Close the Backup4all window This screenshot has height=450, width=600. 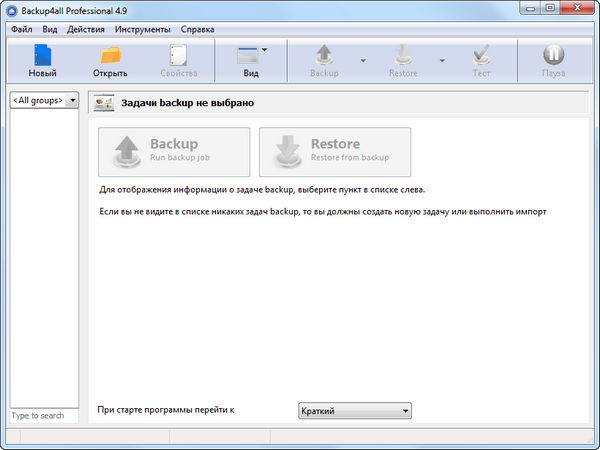(x=577, y=8)
